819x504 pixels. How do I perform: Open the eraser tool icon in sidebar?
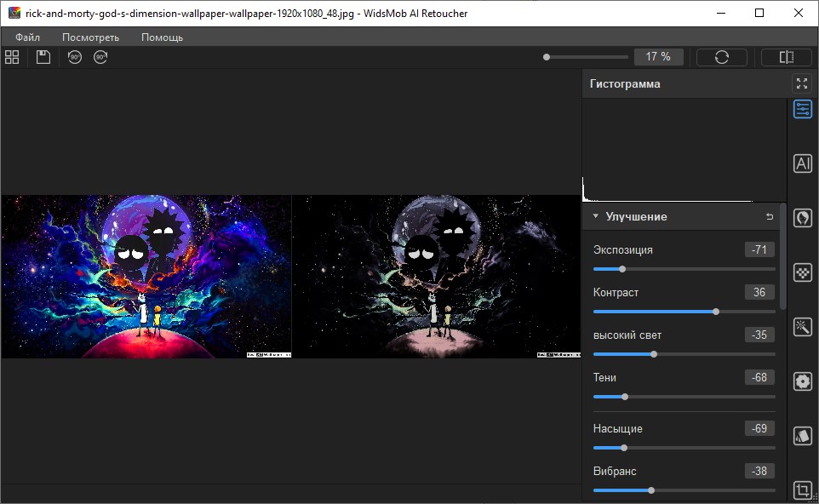(803, 436)
